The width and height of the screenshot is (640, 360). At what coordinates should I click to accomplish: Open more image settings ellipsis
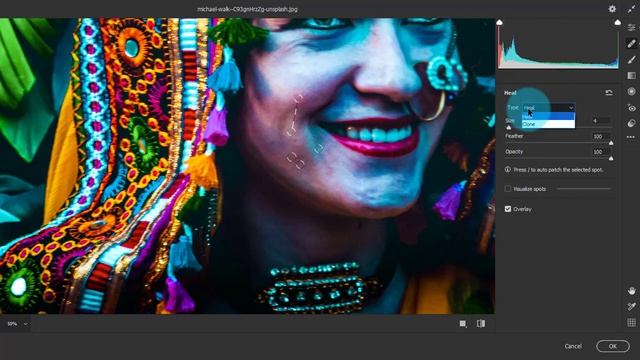[x=631, y=137]
